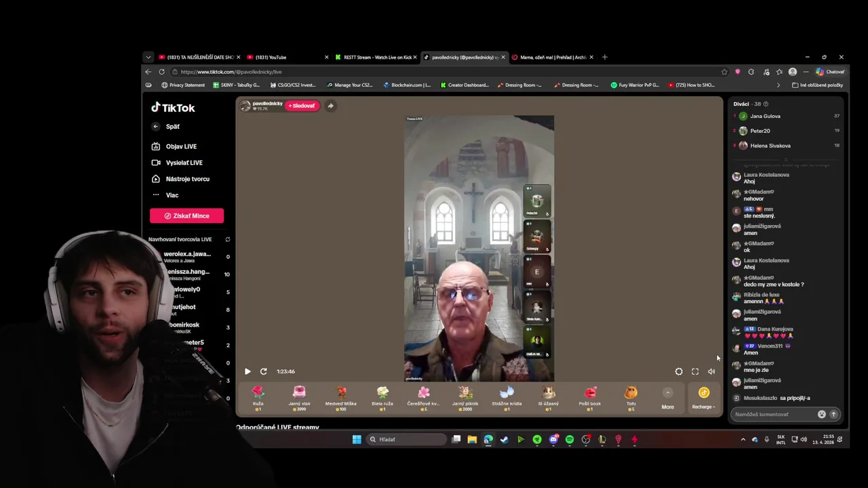
Task: Send the Ruža gift
Action: click(258, 398)
